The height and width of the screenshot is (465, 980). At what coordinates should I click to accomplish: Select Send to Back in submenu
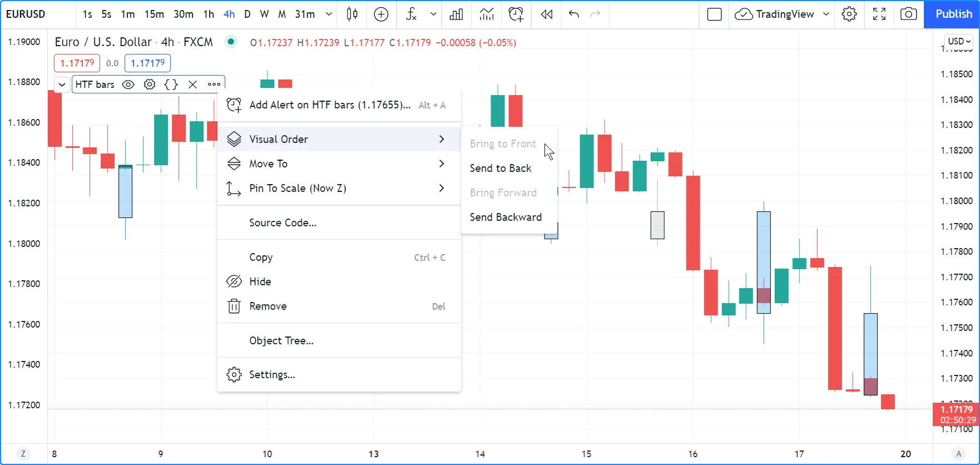(x=501, y=168)
